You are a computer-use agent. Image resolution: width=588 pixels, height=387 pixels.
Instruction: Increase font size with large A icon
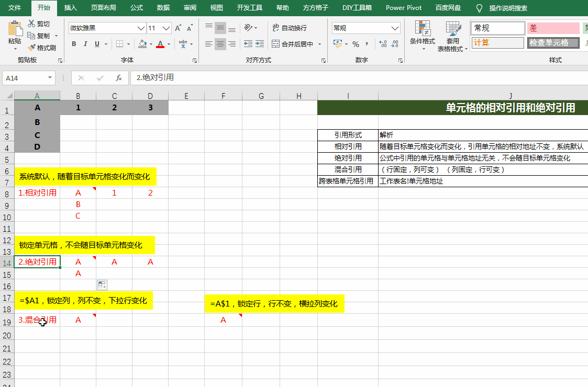(178, 28)
